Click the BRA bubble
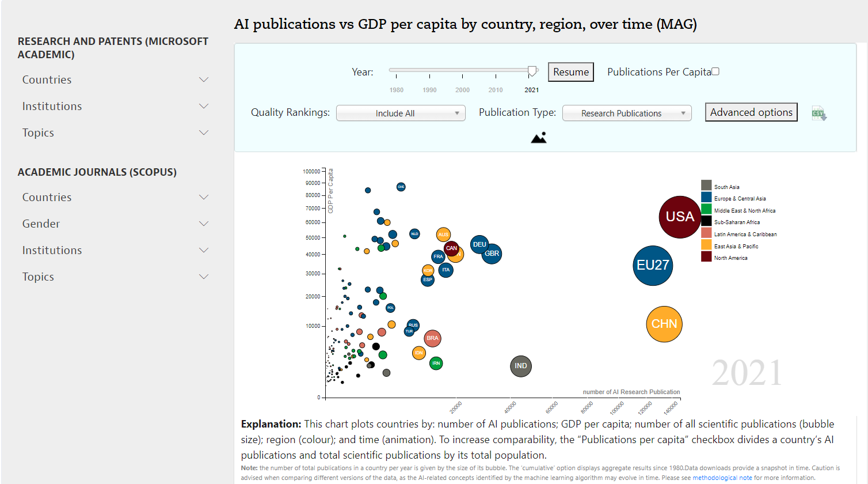 pos(432,338)
